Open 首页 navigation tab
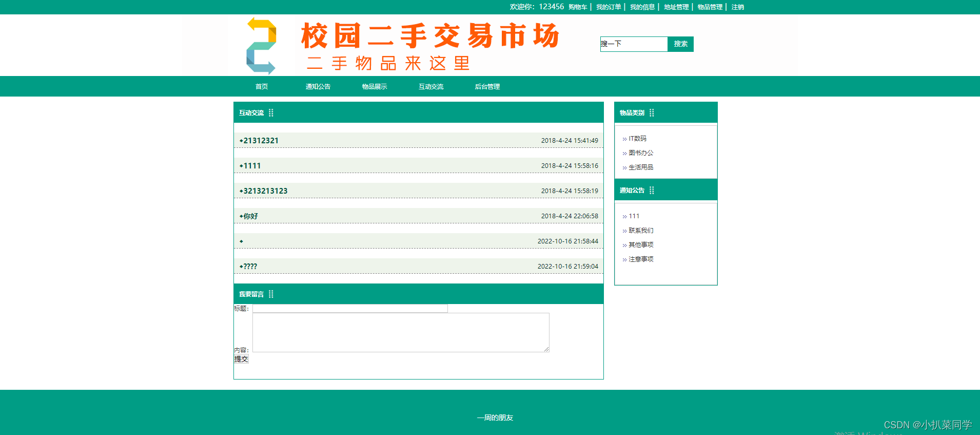 point(262,87)
